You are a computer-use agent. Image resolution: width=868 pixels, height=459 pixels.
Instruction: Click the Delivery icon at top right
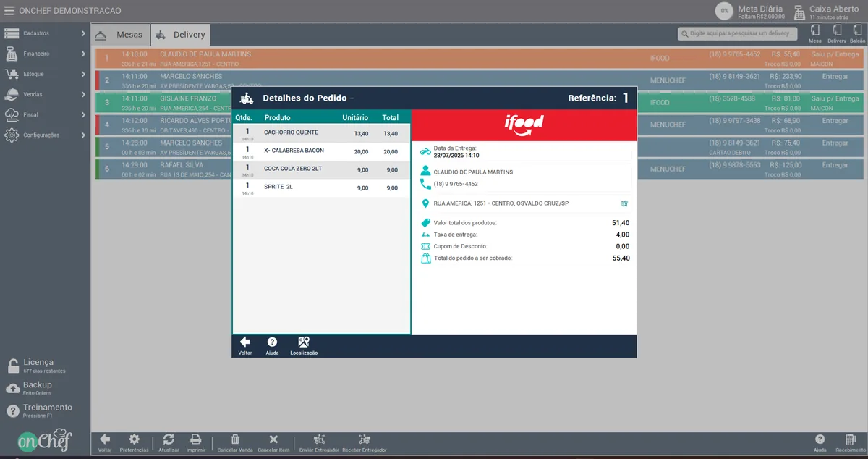point(837,34)
